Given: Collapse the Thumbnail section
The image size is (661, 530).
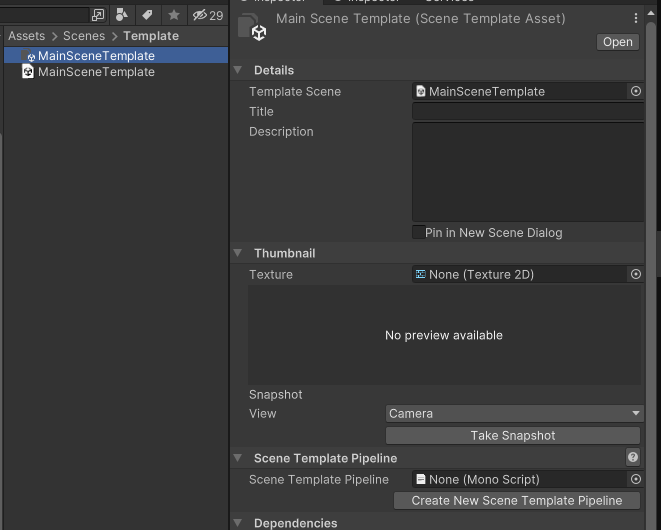Looking at the screenshot, I should 238,253.
